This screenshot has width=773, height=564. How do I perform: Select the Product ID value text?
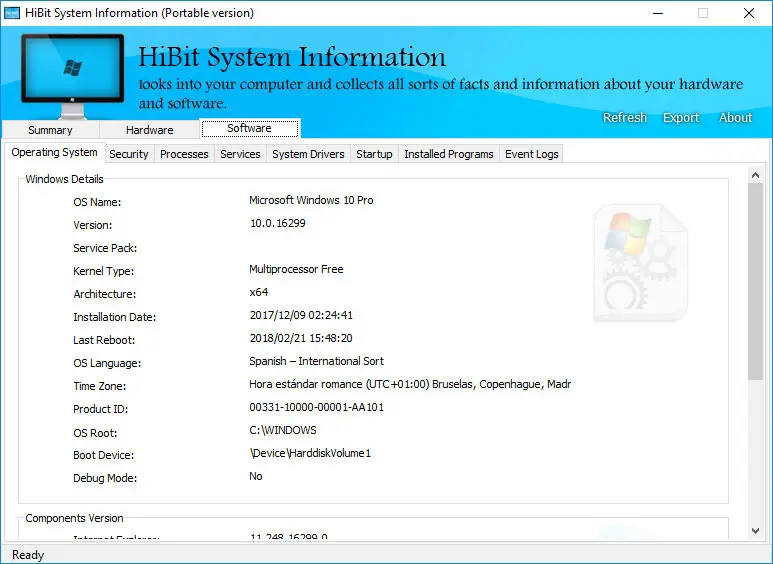316,408
